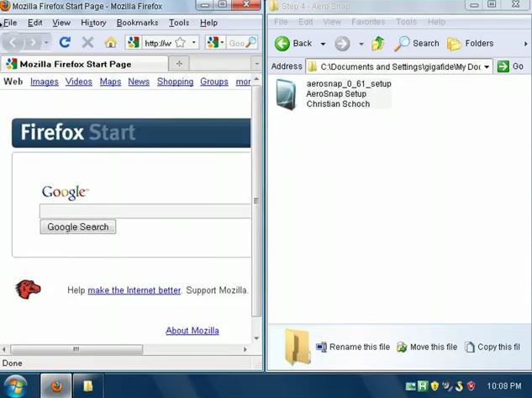The width and height of the screenshot is (532, 398).
Task: Open Explorer Favorites menu
Action: [x=368, y=22]
